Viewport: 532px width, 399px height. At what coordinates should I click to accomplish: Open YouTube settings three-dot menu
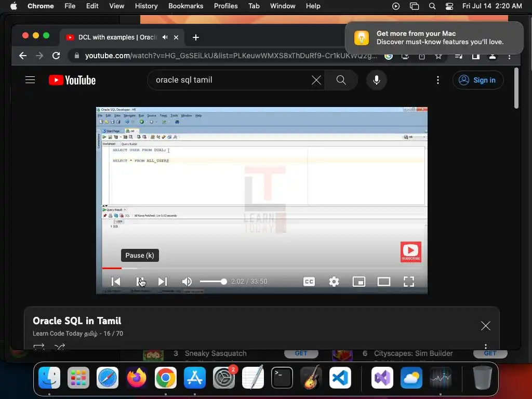click(438, 80)
